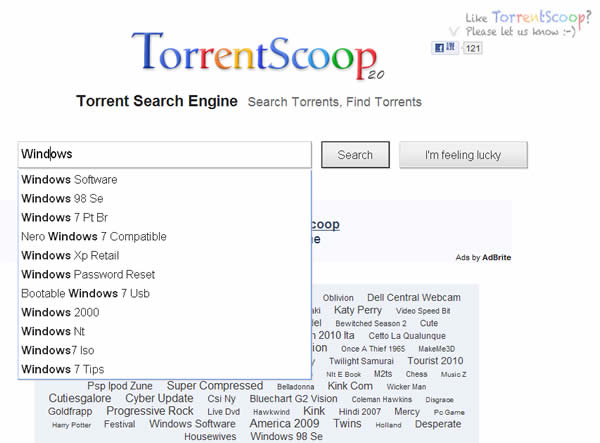
Task: Click the 'Cetto La Qualunque' tag
Action: (407, 336)
